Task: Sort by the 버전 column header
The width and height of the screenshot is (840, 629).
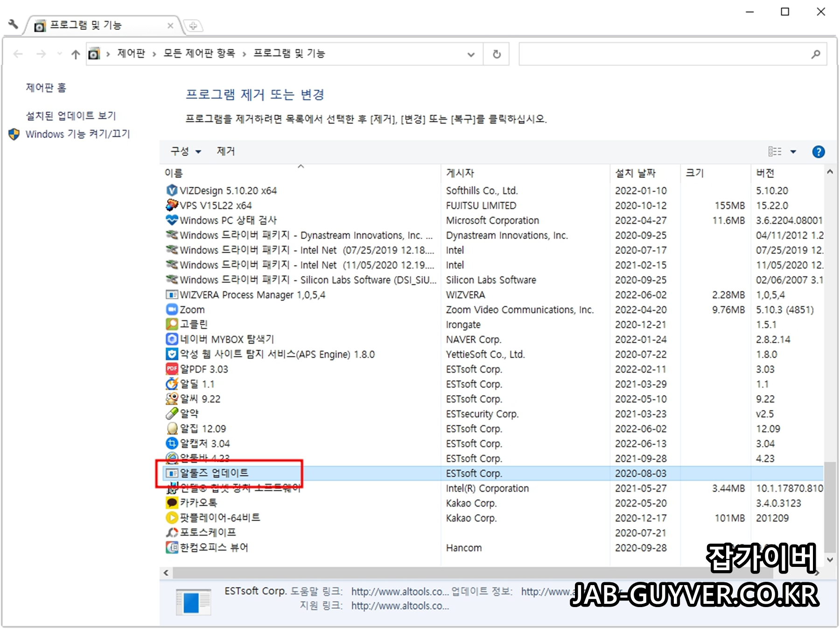Action: click(x=787, y=173)
